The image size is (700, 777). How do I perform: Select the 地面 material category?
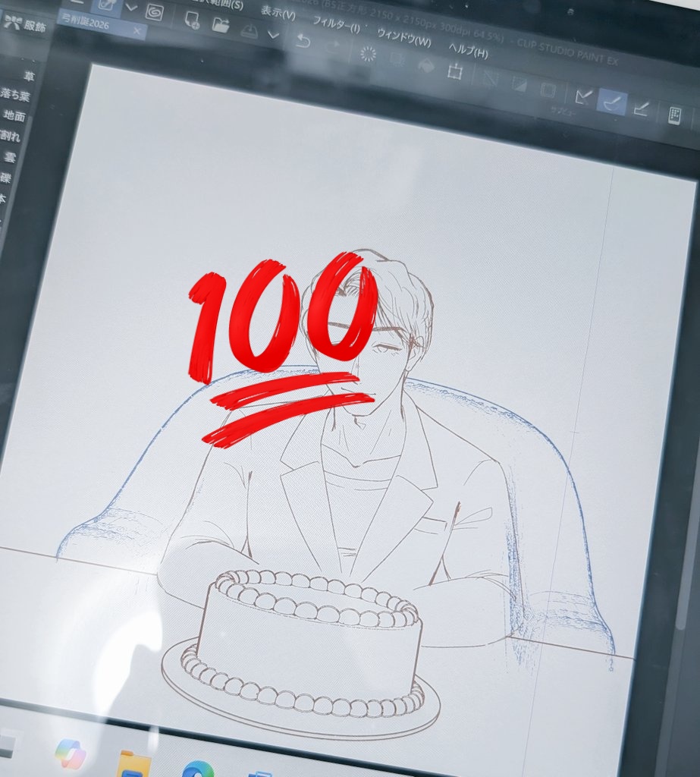point(14,115)
